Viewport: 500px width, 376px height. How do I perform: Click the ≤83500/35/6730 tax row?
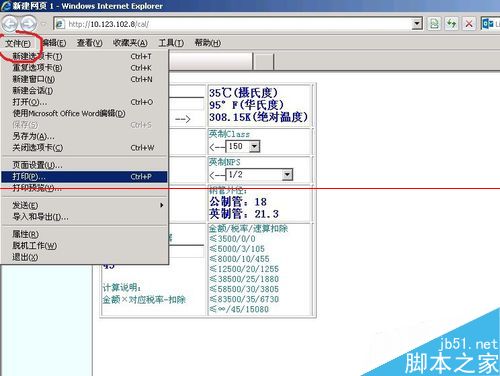[x=244, y=299]
